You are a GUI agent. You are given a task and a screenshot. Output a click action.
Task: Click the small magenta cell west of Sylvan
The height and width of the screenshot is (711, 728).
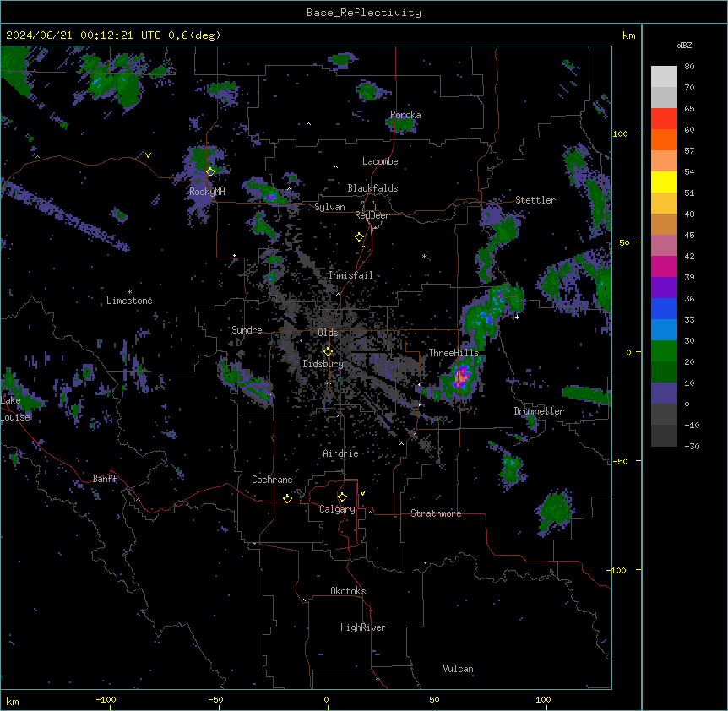point(269,198)
